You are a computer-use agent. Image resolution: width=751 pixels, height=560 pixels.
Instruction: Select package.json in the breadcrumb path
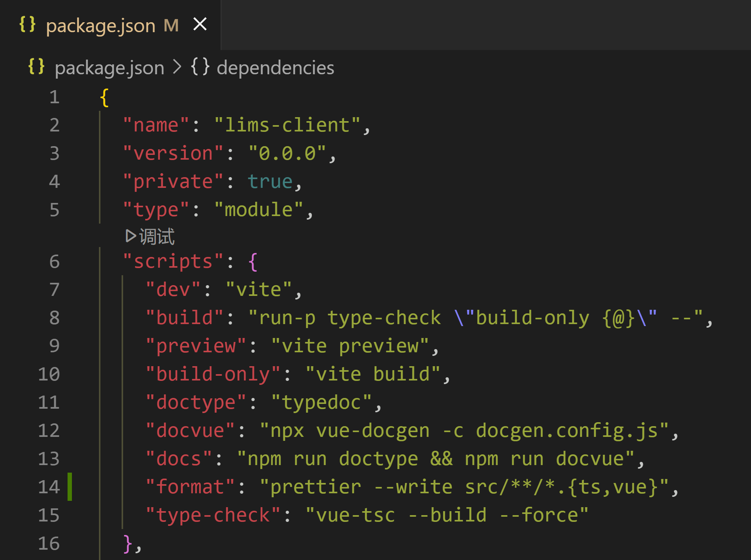point(109,68)
